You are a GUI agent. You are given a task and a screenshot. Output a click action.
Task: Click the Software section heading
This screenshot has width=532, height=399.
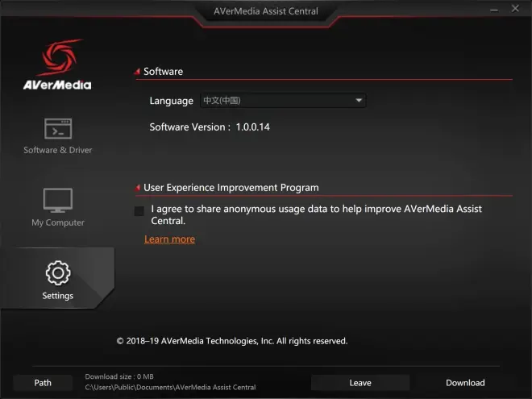point(163,71)
